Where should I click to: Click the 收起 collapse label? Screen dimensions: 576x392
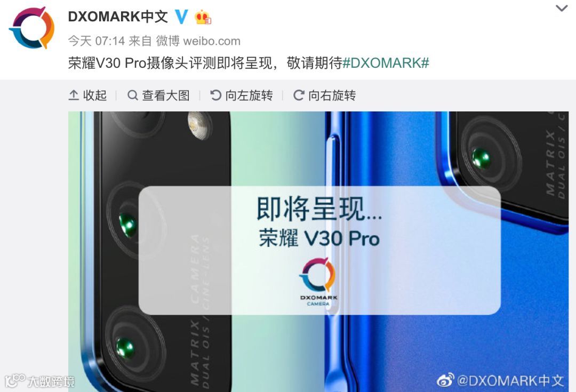(x=95, y=95)
